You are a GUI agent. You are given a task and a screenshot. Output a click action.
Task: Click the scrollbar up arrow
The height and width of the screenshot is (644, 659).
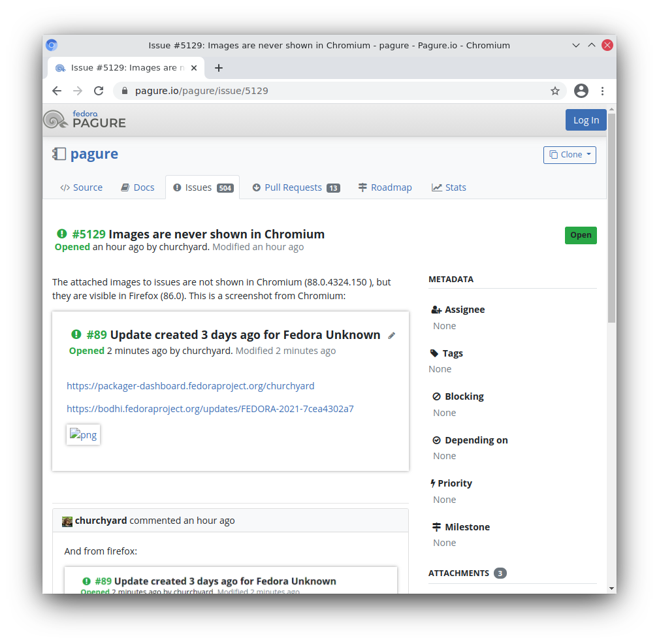611,109
